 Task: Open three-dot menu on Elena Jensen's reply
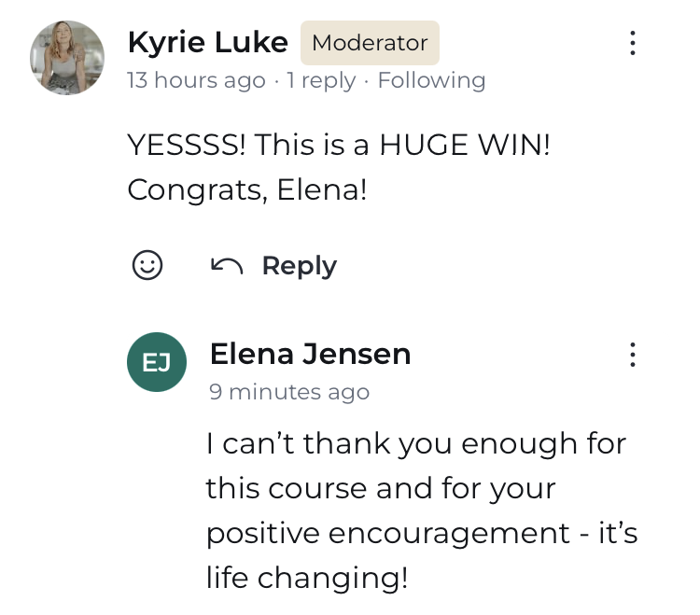[x=633, y=355]
